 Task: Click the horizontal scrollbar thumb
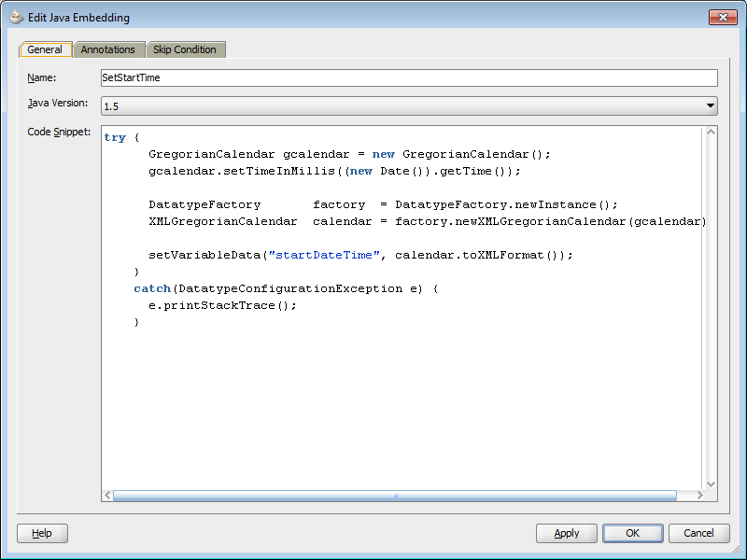(x=394, y=496)
